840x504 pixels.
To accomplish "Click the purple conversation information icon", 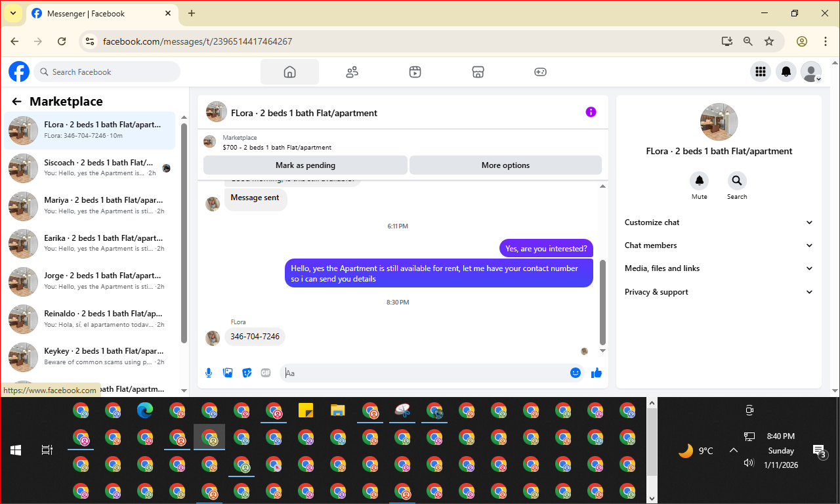I will pyautogui.click(x=591, y=112).
